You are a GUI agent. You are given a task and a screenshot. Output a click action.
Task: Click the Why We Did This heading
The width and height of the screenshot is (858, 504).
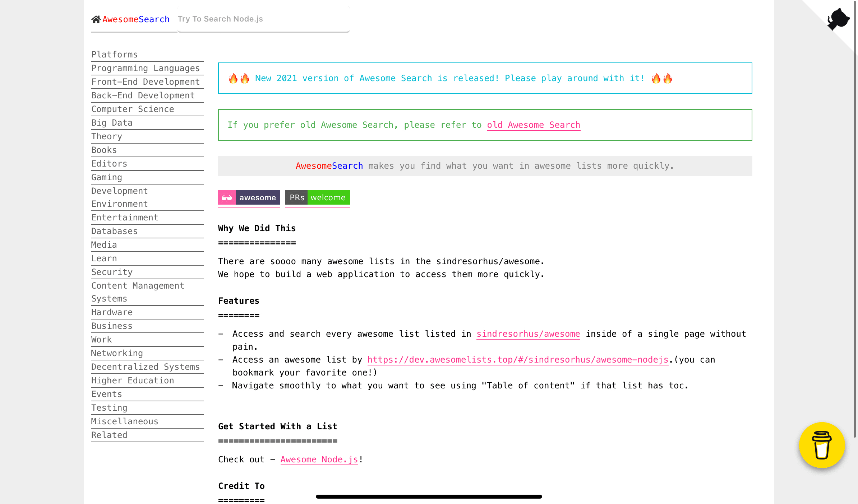pyautogui.click(x=257, y=228)
